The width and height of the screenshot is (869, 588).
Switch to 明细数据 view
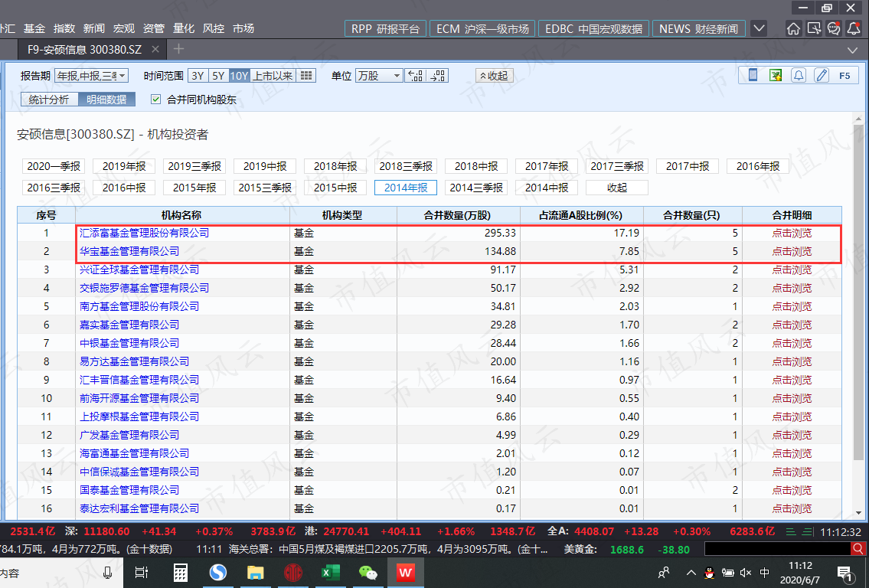click(106, 100)
